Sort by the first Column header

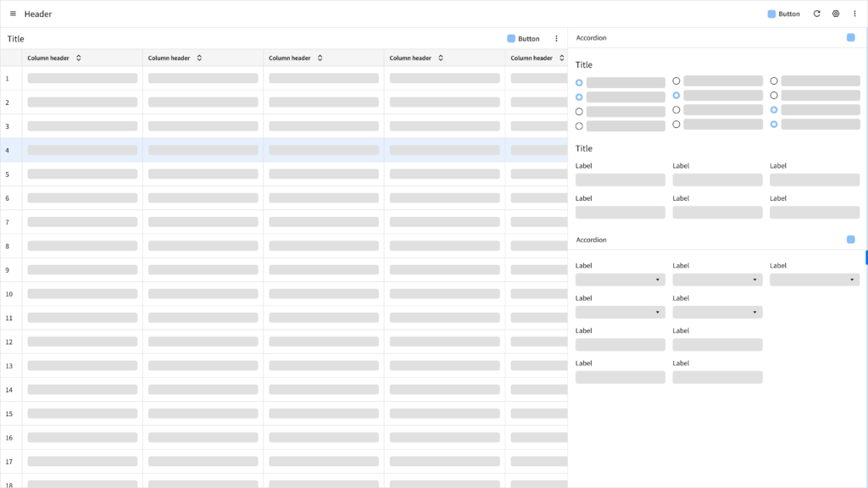[79, 58]
